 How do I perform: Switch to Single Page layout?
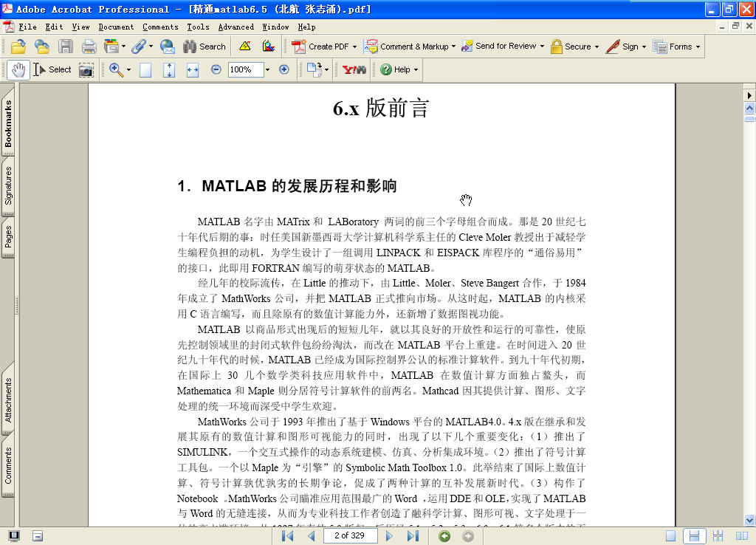tap(670, 536)
